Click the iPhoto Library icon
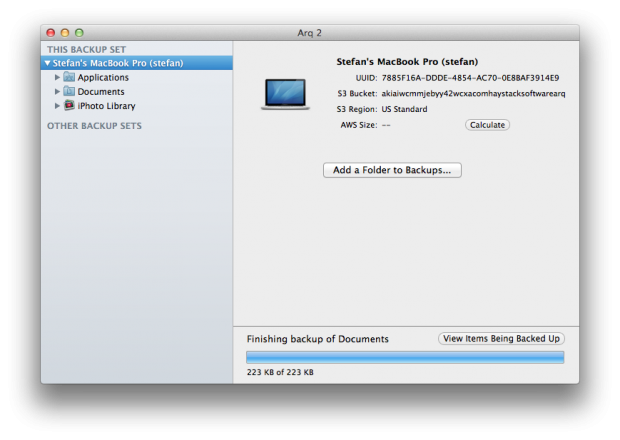 tap(69, 105)
